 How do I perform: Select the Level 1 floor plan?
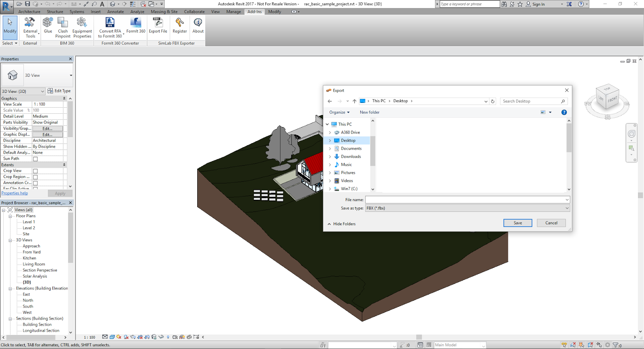(29, 222)
